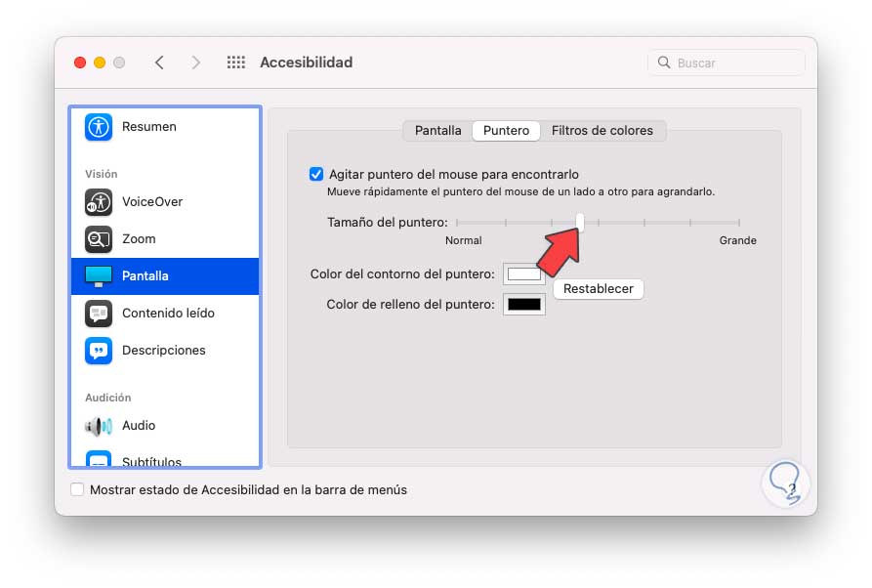Open Contenido leído speech bubble icon
872x588 pixels.
point(99,314)
